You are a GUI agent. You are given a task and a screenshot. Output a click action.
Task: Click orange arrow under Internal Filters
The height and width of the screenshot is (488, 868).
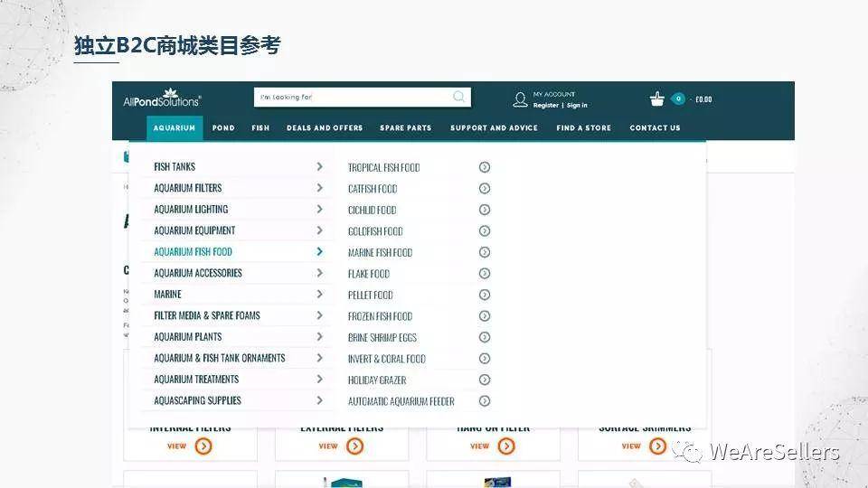[x=203, y=446]
